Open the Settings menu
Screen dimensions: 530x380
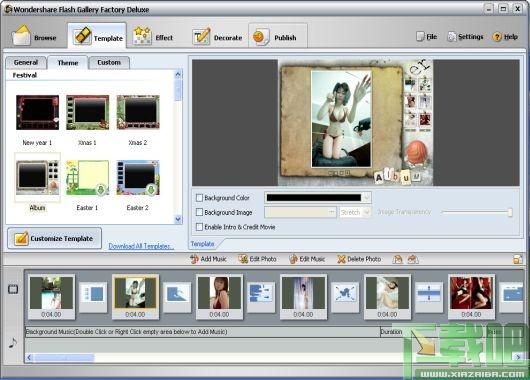(465, 37)
